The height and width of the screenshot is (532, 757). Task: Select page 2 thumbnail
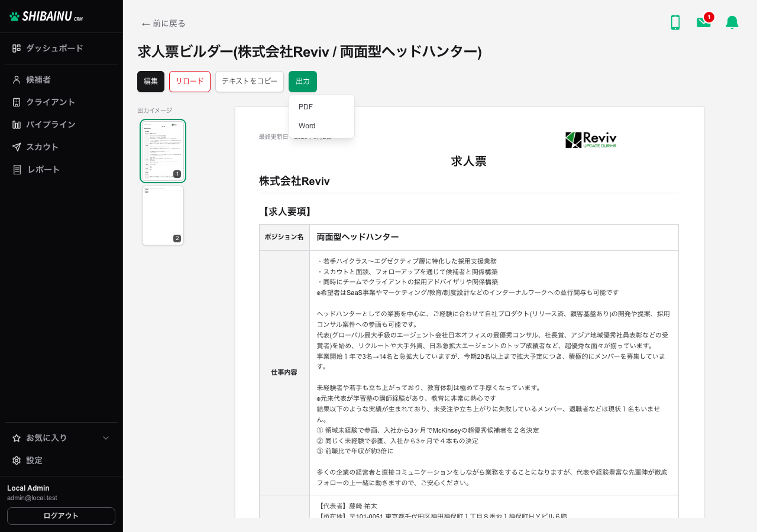pos(163,216)
